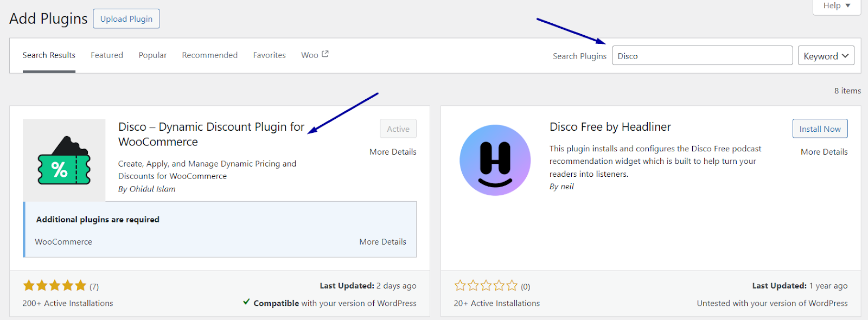
Task: Switch to the Featured tab
Action: click(x=107, y=55)
